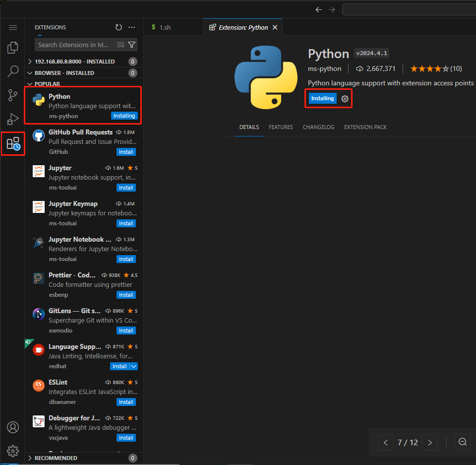Click the Installing badge in Python list row
Image resolution: width=476 pixels, height=465 pixels.
pos(124,116)
